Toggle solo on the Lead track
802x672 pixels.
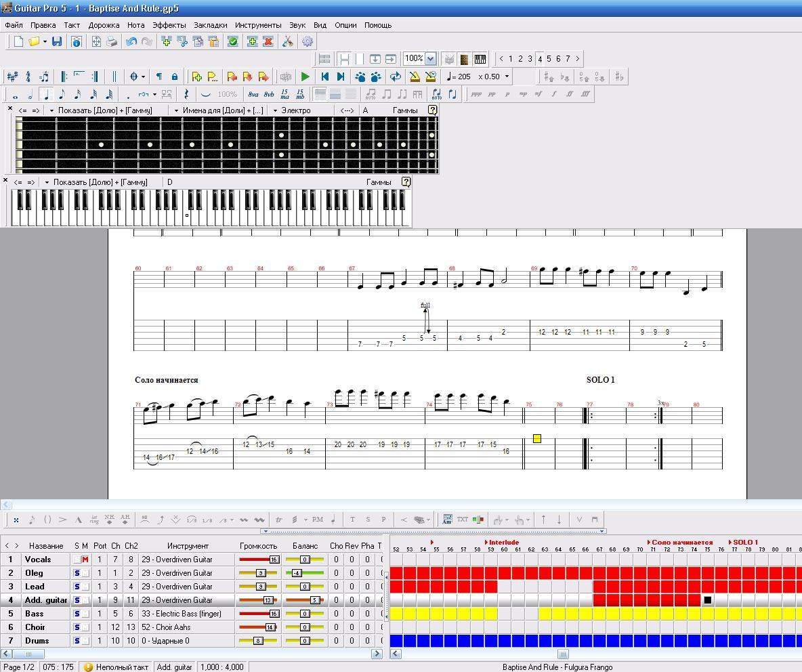tap(77, 587)
